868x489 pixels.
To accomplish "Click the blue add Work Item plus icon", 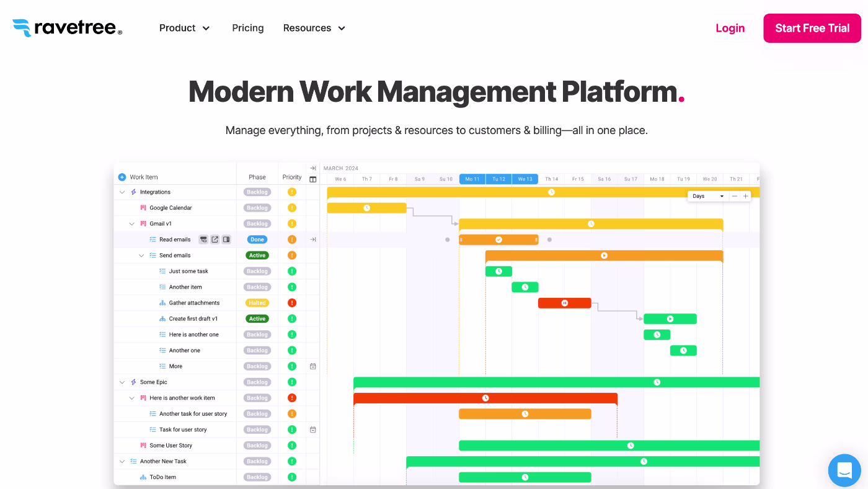I will pyautogui.click(x=122, y=177).
